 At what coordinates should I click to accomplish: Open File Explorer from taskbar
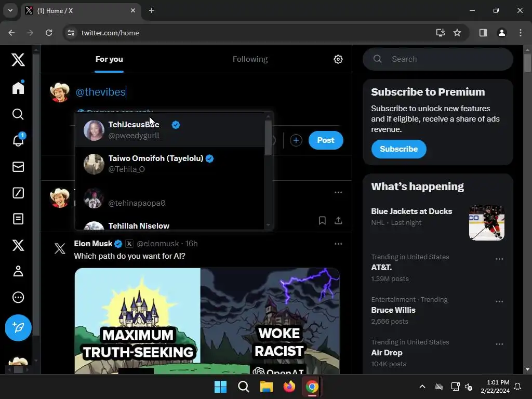click(267, 387)
